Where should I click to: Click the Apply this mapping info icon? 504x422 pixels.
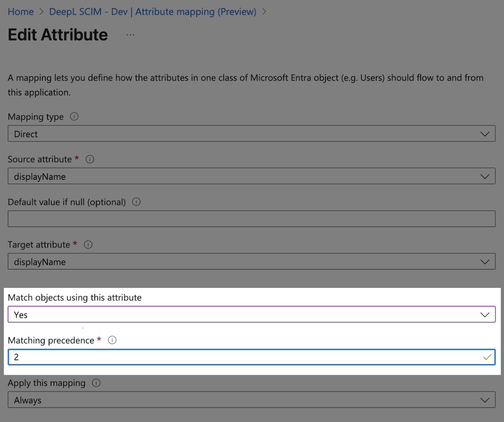pyautogui.click(x=96, y=383)
